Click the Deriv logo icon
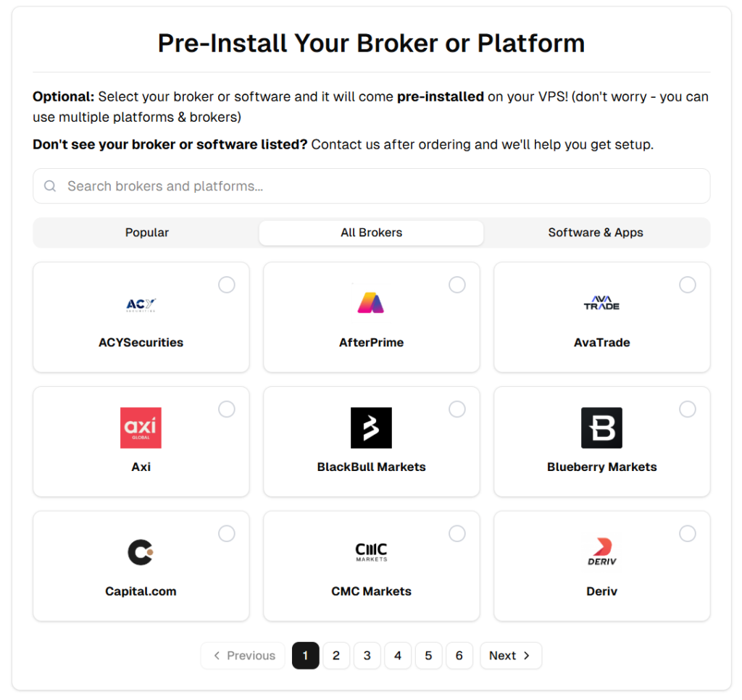The image size is (742, 700). click(601, 552)
